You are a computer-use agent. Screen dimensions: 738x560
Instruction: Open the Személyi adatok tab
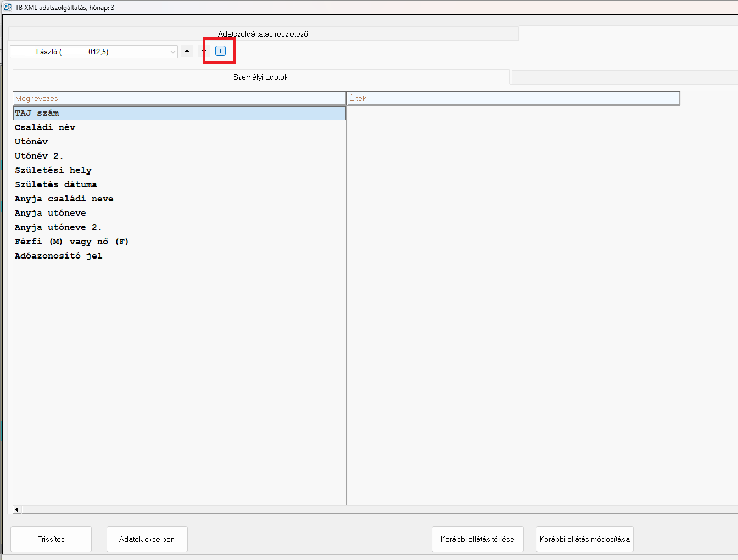tap(261, 77)
